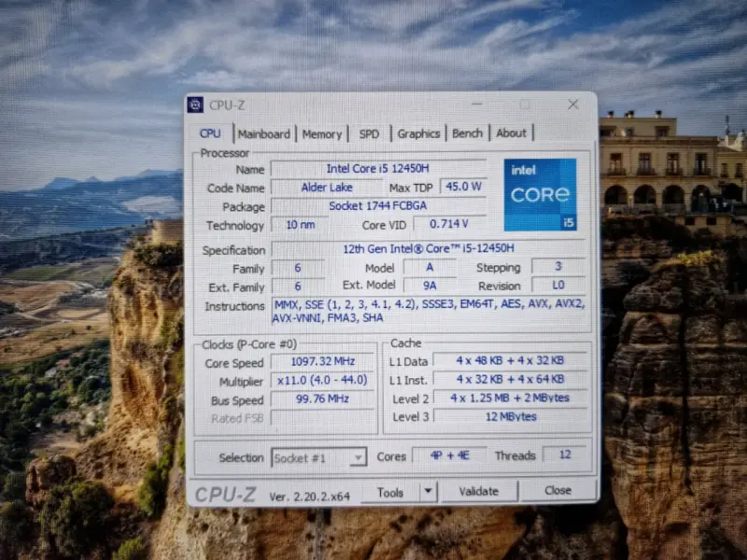Click the Threads value 12
Image resolution: width=747 pixels, height=560 pixels.
coord(565,455)
